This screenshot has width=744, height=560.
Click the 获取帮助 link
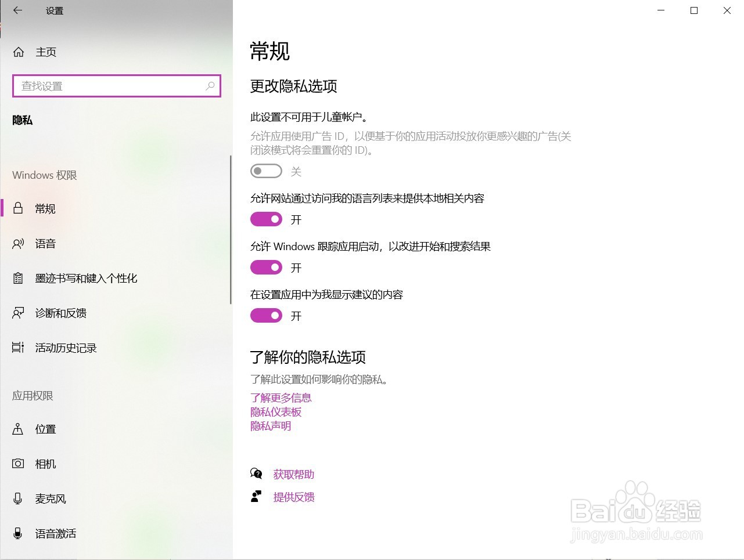coord(294,474)
